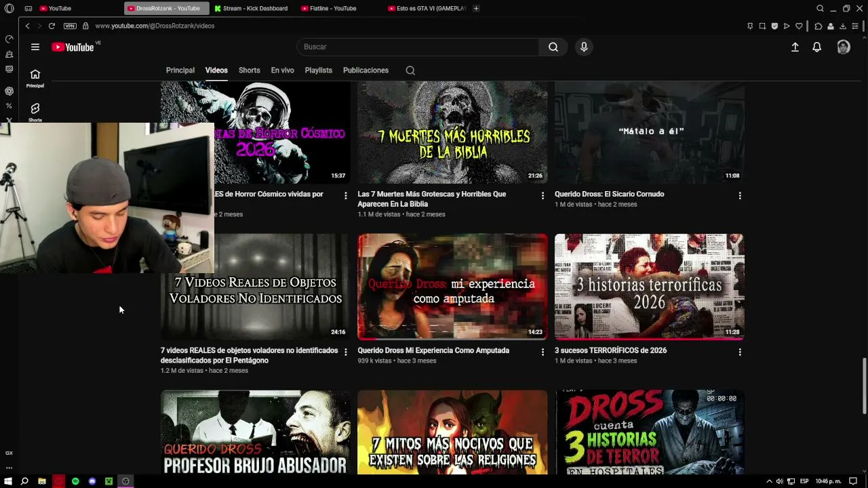Show hidden system tray icons chevron
868x488 pixels.
[769, 481]
